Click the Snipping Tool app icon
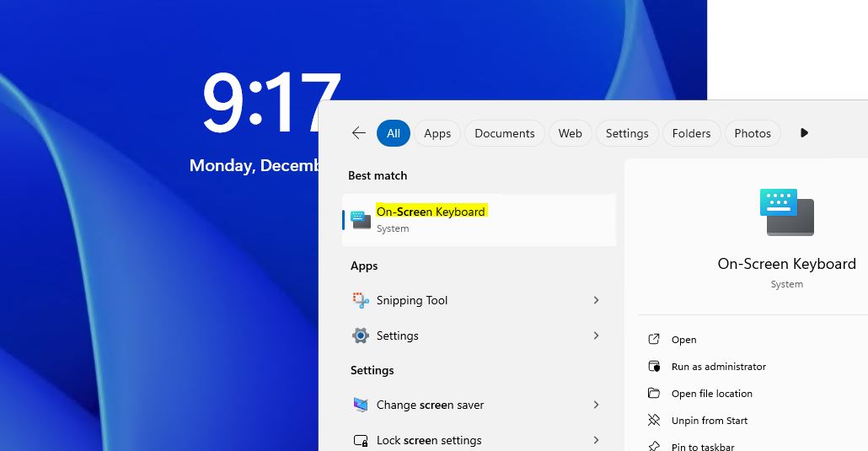Viewport: 868px width, 451px height. pos(361,300)
